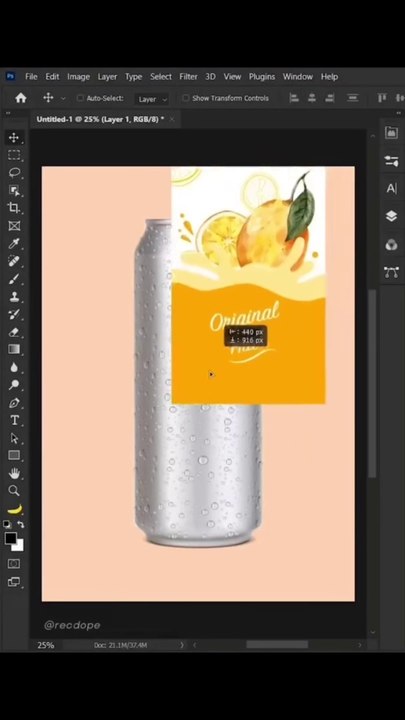
Task: Select the Rectangular Marquee tool
Action: click(x=14, y=155)
